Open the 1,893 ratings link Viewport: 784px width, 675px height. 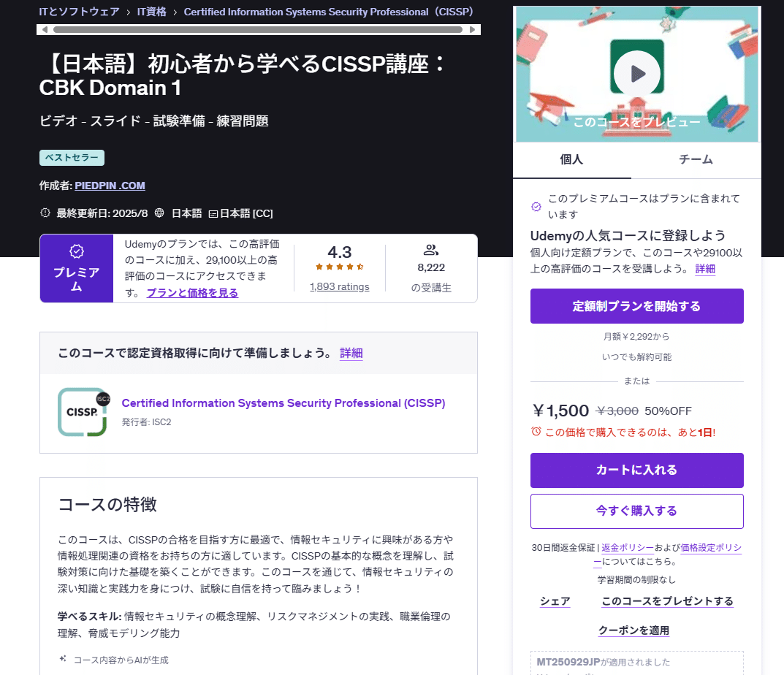pos(339,286)
